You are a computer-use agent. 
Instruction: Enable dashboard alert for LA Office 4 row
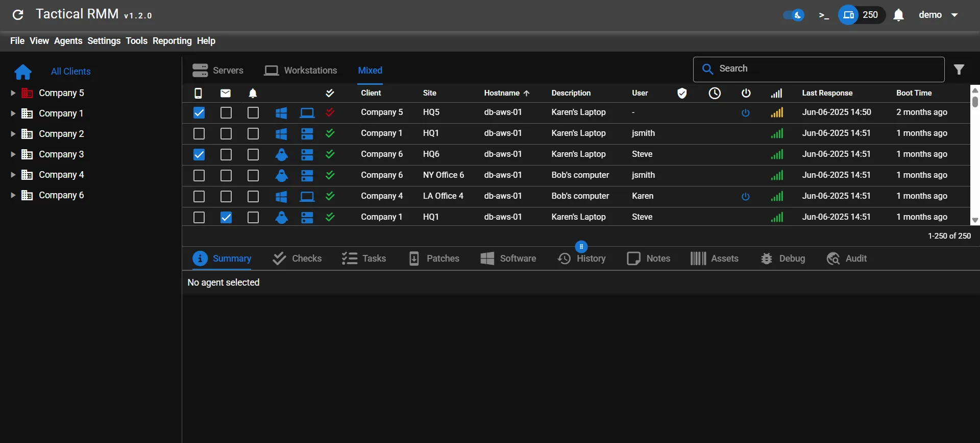253,196
